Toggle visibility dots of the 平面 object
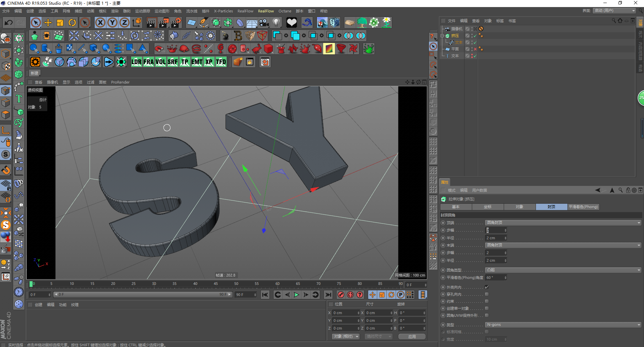Image resolution: width=644 pixels, height=347 pixels. [472, 49]
